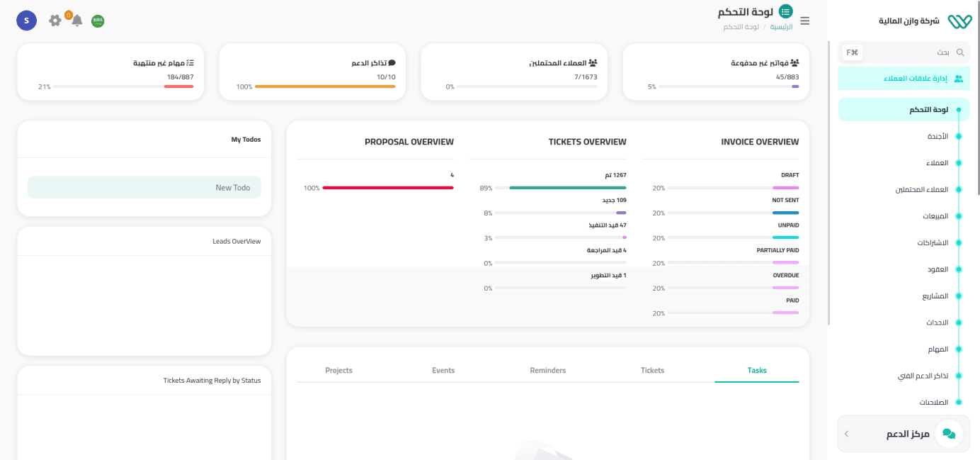Open the user avatar S menu
980x460 pixels.
(x=26, y=21)
